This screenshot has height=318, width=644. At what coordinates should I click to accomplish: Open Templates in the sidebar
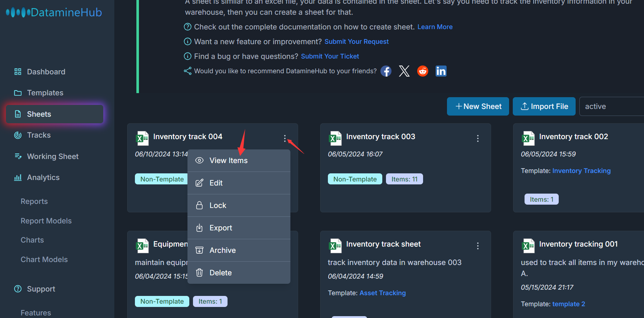click(x=45, y=93)
